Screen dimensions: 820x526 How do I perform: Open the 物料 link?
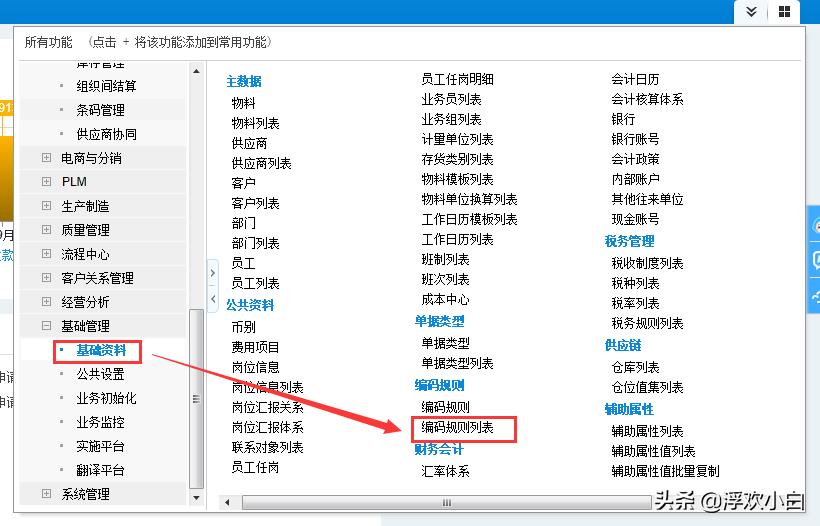click(x=244, y=104)
